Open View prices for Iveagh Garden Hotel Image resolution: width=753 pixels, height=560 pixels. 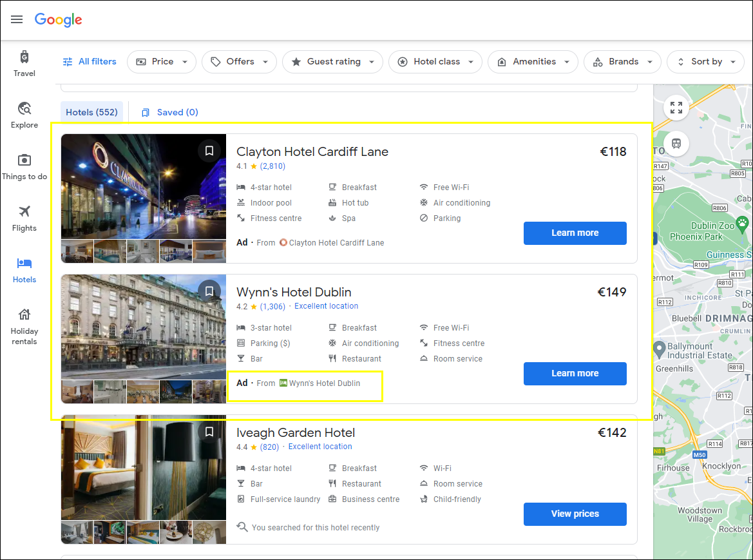pos(575,514)
